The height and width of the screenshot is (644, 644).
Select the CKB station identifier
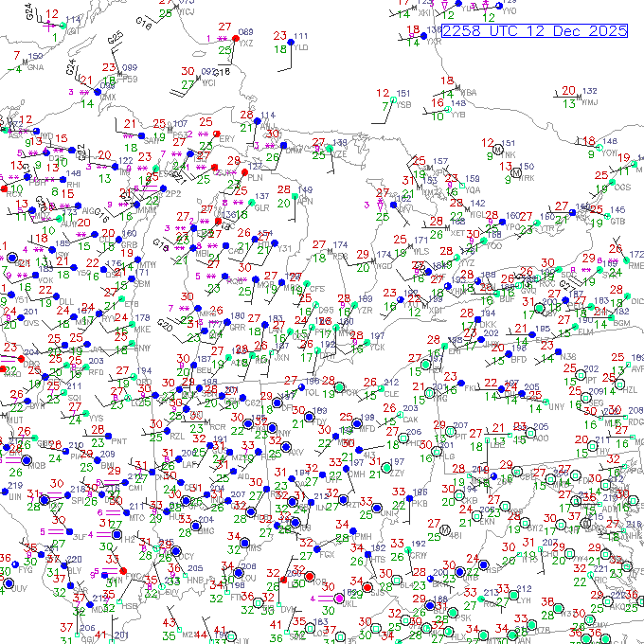(x=471, y=500)
